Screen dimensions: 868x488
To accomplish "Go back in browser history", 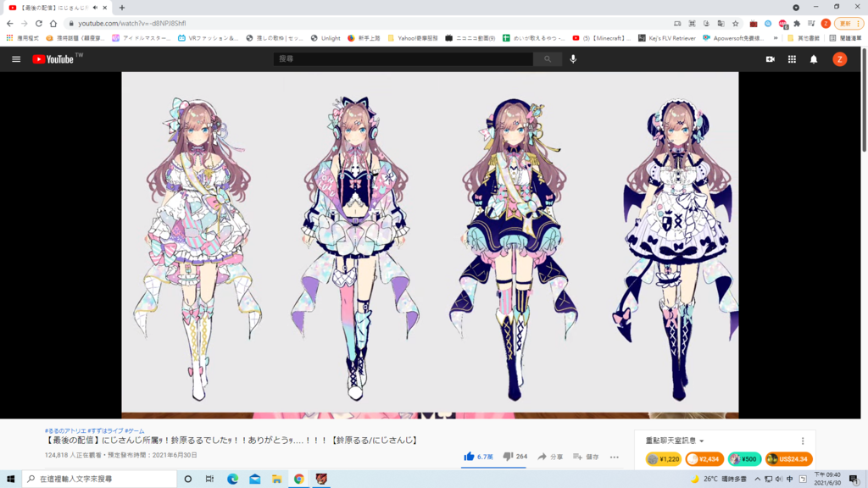I will 10,23.
